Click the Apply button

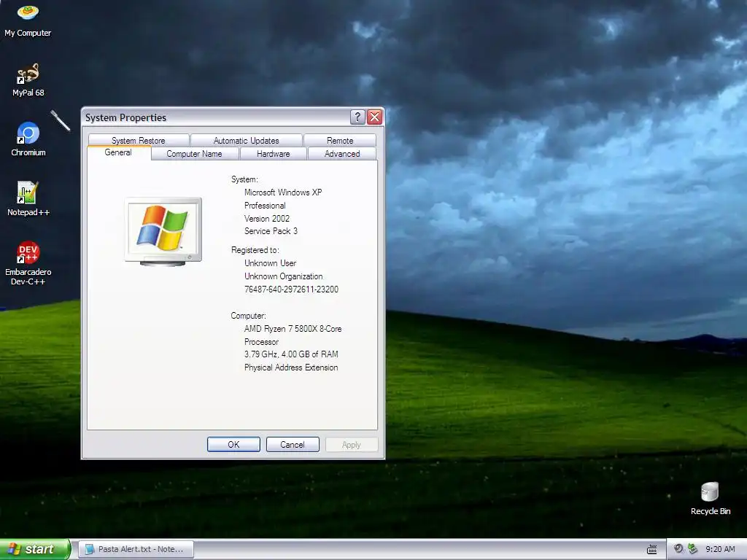352,444
